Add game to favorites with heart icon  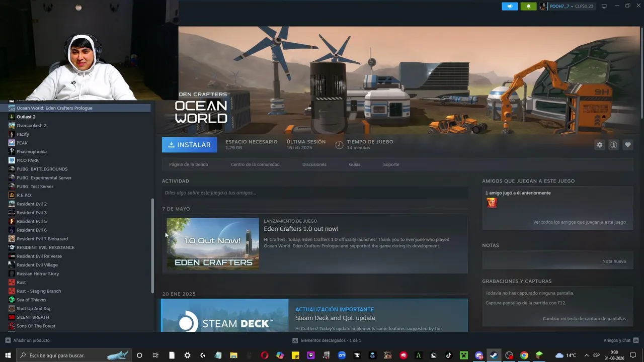(628, 145)
